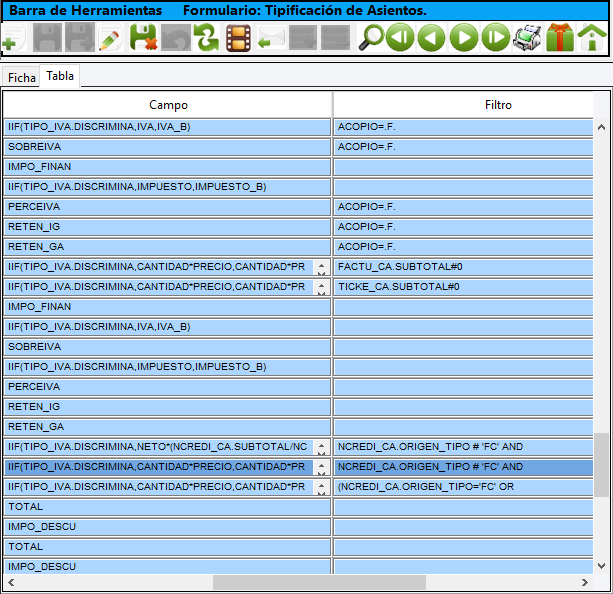Click the green refresh arrows icon
613x594 pixels.
[207, 38]
